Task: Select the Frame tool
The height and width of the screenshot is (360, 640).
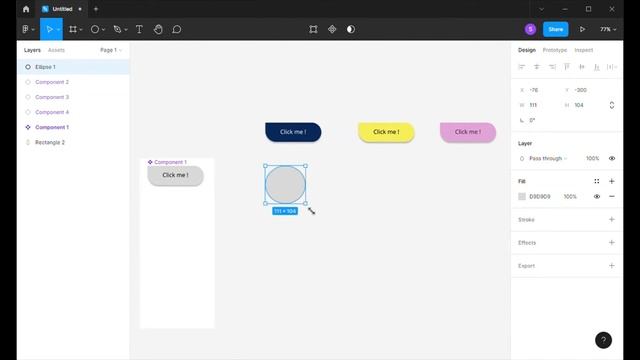Action: coord(73,29)
